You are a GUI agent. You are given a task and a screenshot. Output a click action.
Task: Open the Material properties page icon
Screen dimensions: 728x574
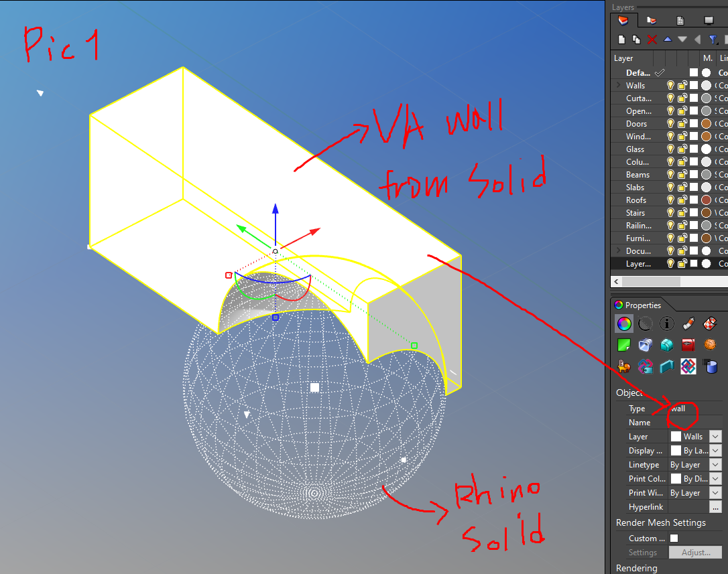pos(645,324)
